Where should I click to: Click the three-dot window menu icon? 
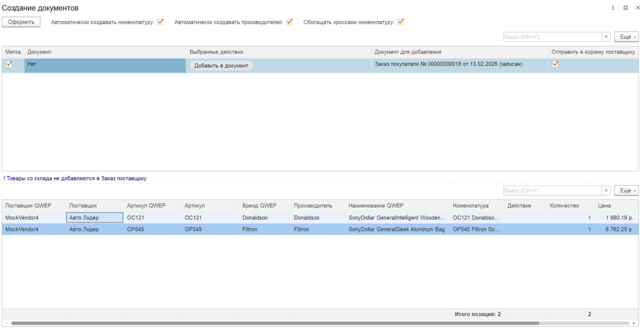click(613, 8)
